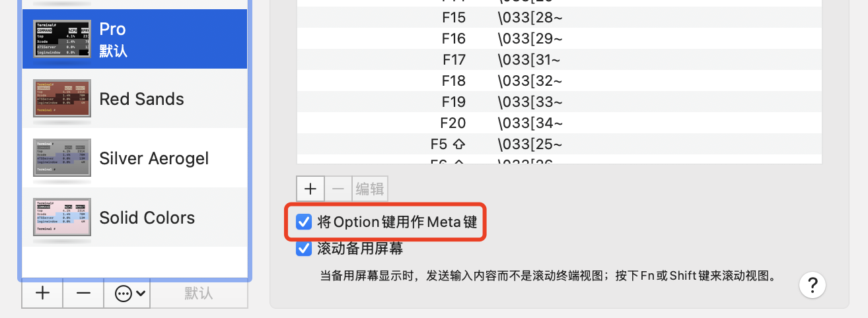Select the Red Sands profile
The width and height of the screenshot is (868, 318).
coord(135,99)
